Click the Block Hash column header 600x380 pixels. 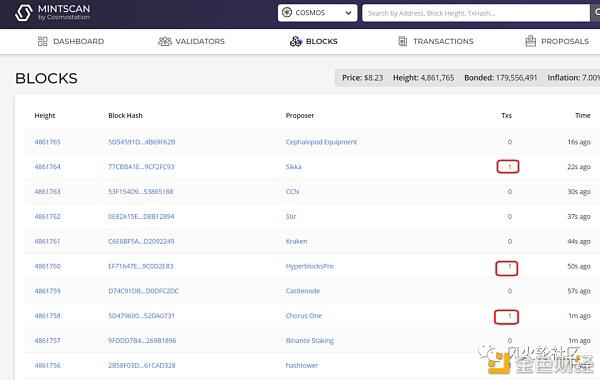125,116
